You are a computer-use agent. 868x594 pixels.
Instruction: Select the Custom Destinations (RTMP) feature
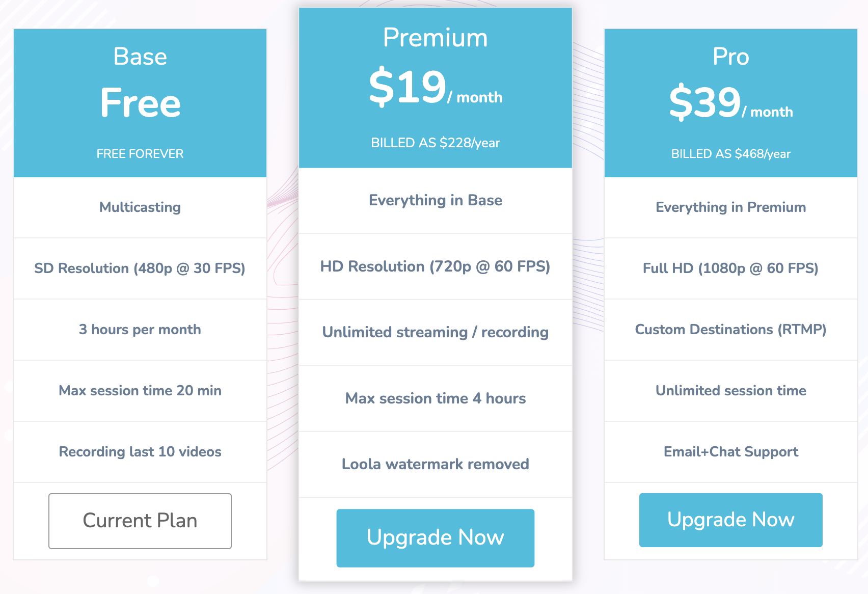(x=730, y=330)
